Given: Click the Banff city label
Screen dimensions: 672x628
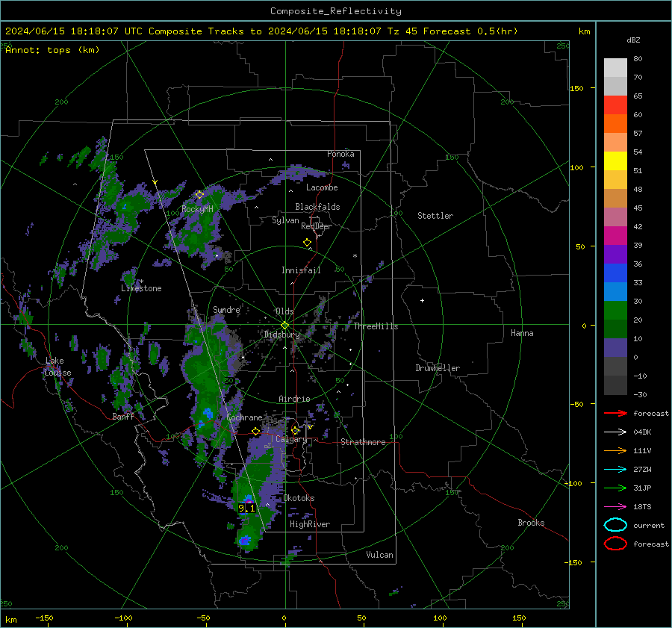Looking at the screenshot, I should (123, 417).
